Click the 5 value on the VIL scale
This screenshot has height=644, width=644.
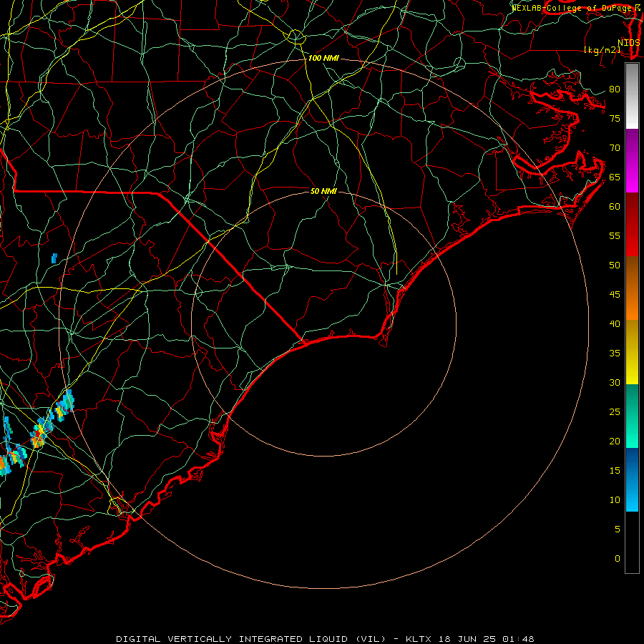coord(618,529)
